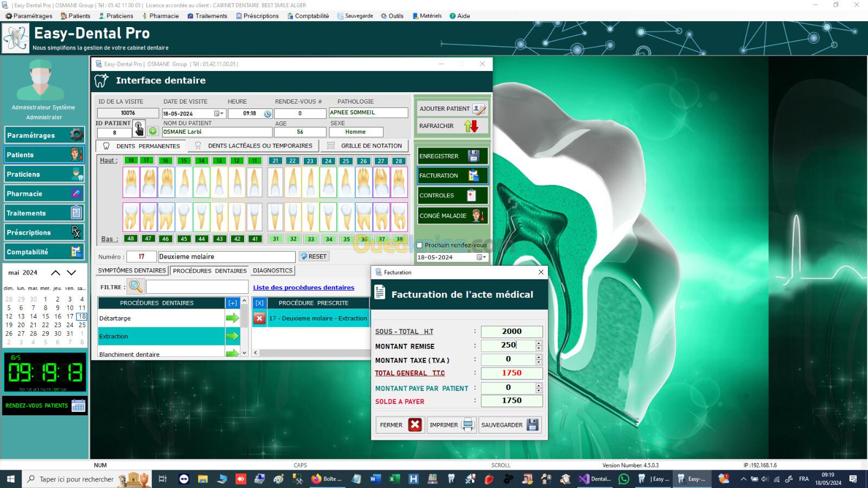Remove prescribed procedure with red X icon

(259, 318)
